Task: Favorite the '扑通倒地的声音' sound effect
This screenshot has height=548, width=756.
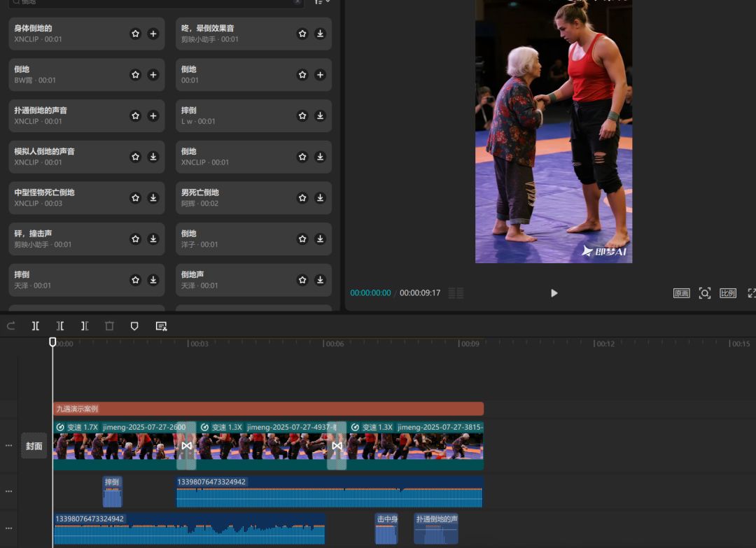Action: [135, 115]
